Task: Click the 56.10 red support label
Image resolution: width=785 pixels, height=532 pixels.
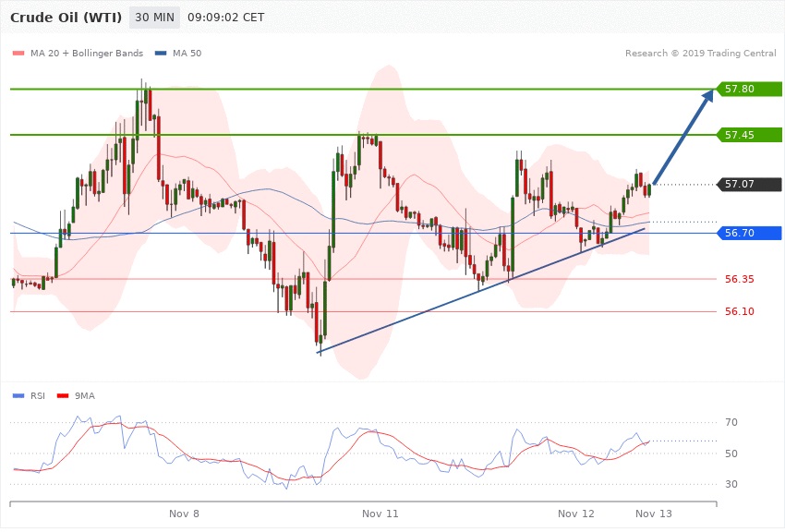Action: [739, 312]
